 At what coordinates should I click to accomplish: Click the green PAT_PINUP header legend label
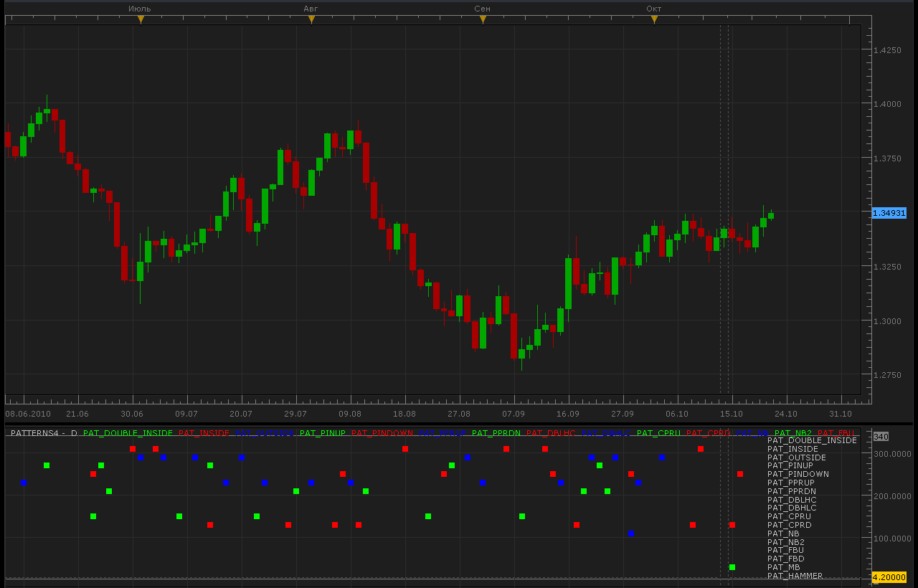pos(323,433)
